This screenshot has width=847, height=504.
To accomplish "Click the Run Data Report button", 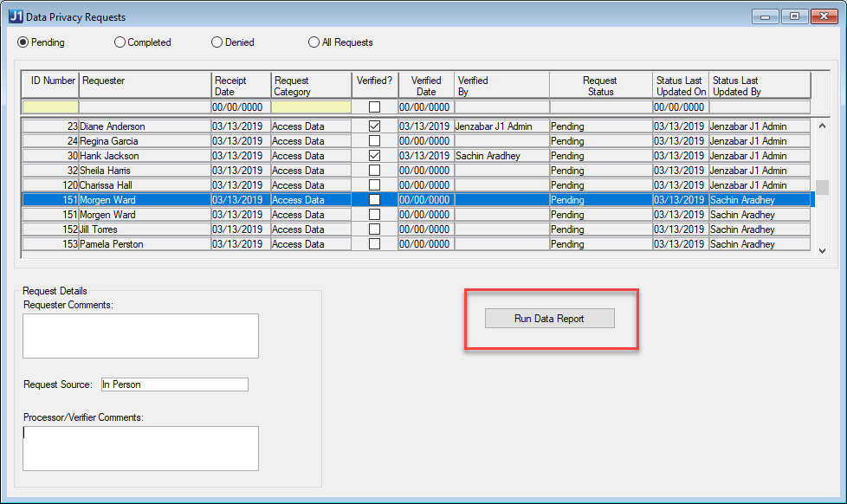I will (x=549, y=319).
